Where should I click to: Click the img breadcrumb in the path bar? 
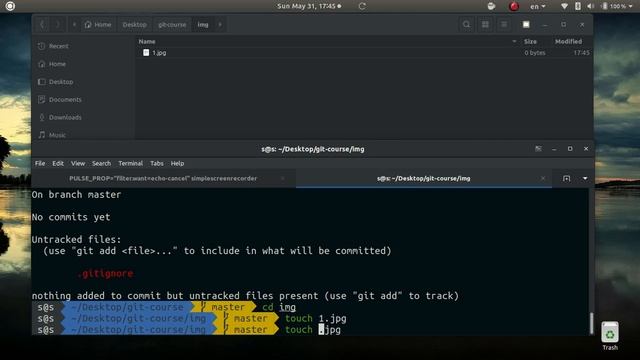(203, 24)
